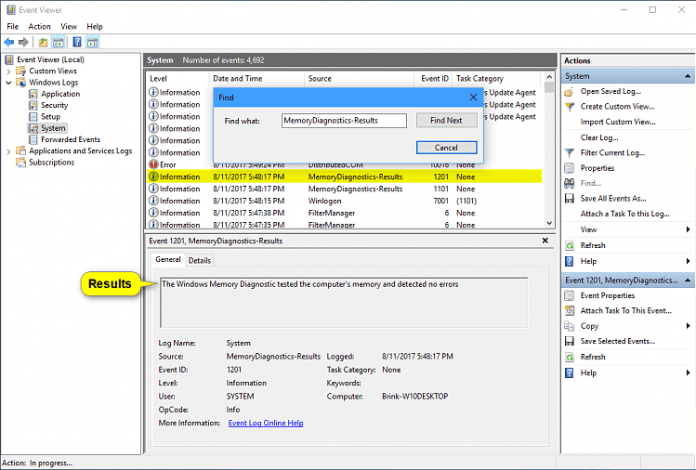Sort by the Level column header
This screenshot has height=470, width=696.
177,79
